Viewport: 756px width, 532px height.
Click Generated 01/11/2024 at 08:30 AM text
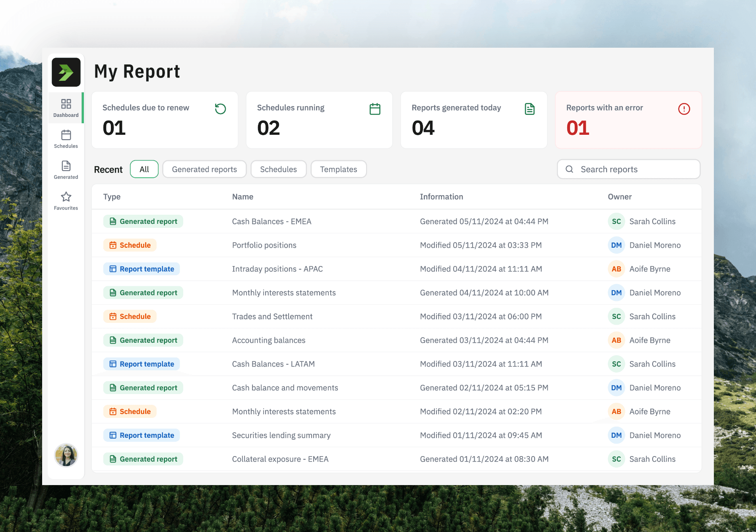(484, 459)
